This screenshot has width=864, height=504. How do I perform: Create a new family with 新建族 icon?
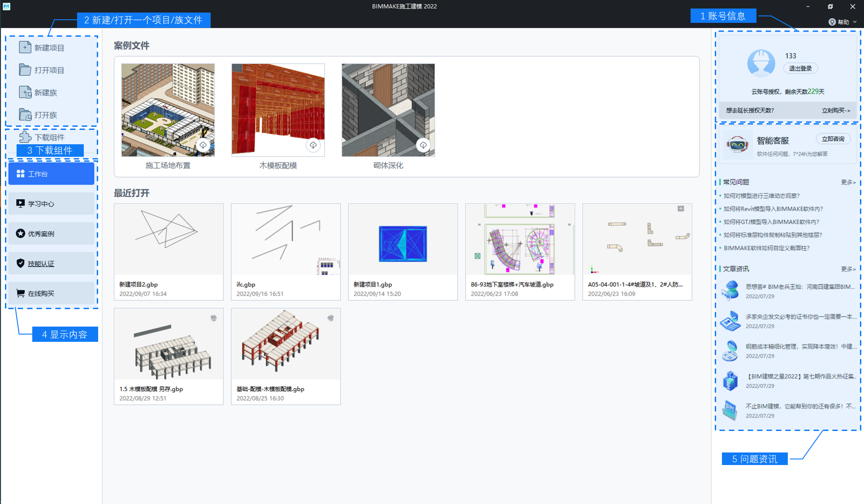click(x=25, y=92)
